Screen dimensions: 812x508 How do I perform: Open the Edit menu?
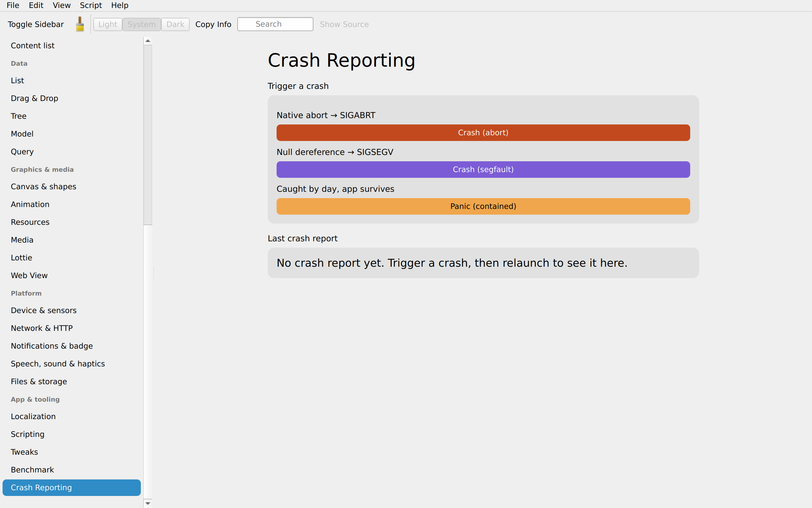tap(36, 5)
